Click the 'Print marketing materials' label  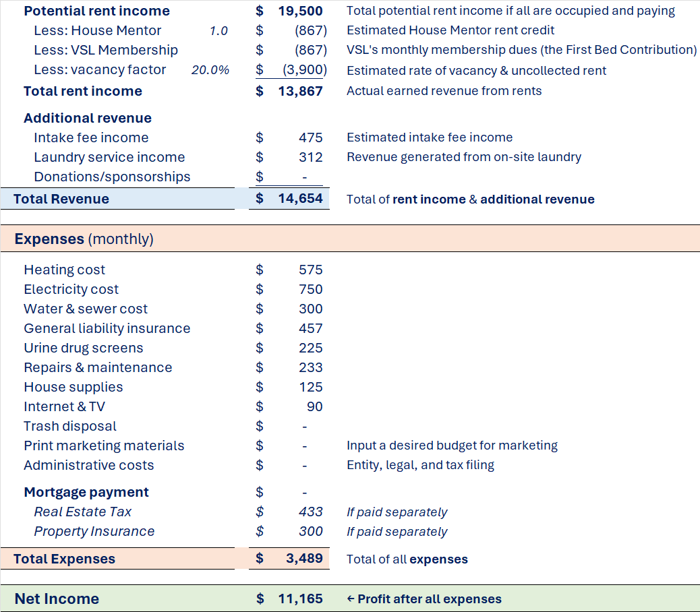coord(104,446)
